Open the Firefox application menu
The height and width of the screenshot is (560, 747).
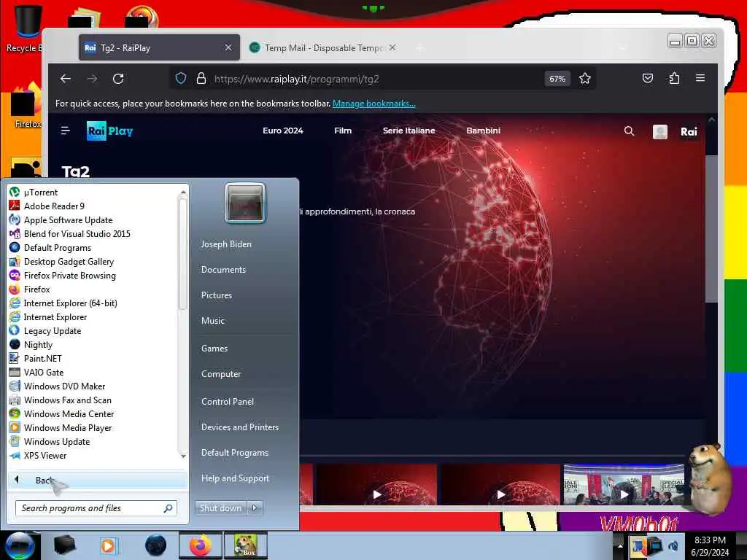(x=700, y=78)
